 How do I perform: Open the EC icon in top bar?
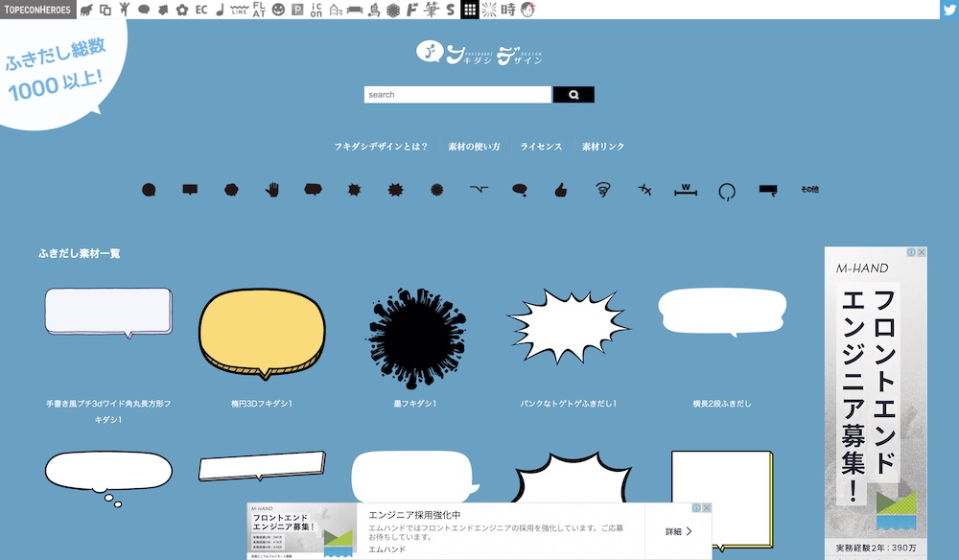[201, 10]
